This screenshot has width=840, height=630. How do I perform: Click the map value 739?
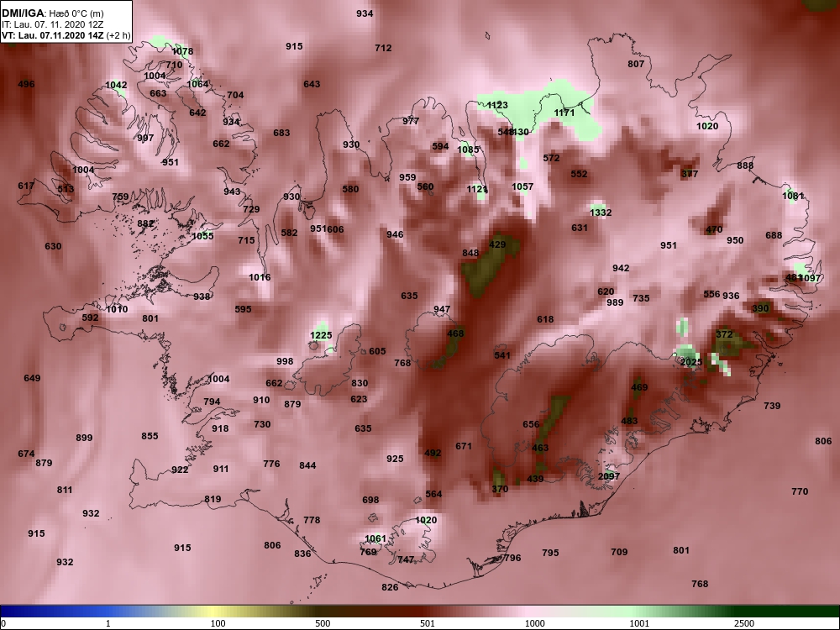[x=772, y=406]
